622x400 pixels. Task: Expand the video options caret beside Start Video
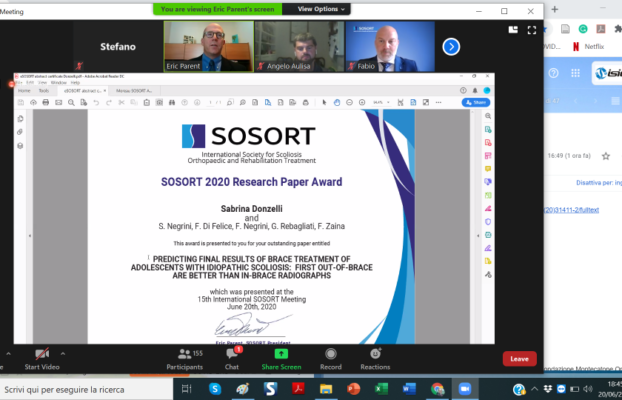pyautogui.click(x=63, y=354)
